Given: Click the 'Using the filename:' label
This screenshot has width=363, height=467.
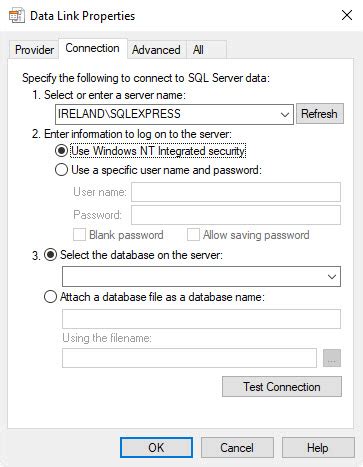Looking at the screenshot, I should pos(107,338).
